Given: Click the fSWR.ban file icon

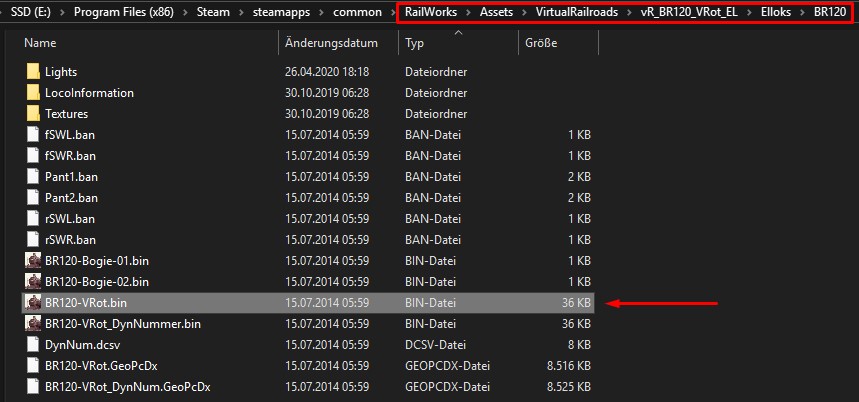Looking at the screenshot, I should (x=33, y=156).
